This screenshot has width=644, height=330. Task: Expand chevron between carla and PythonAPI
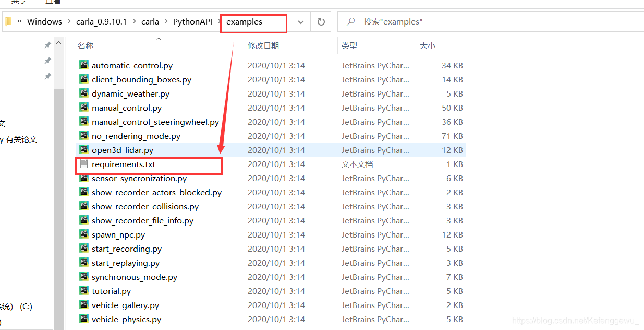point(167,22)
